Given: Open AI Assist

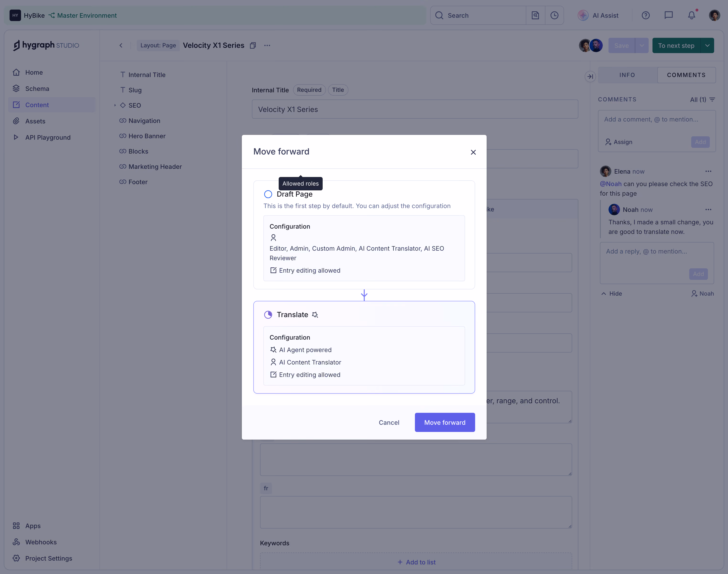Looking at the screenshot, I should pos(598,16).
